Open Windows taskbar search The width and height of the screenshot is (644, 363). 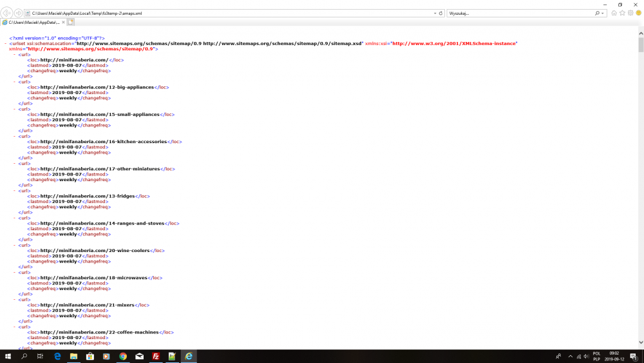click(x=24, y=357)
